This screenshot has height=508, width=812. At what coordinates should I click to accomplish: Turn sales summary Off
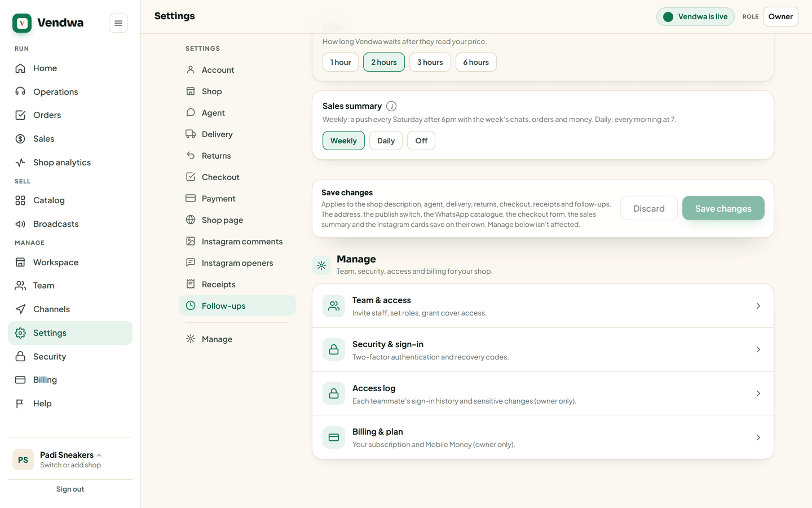coord(421,141)
